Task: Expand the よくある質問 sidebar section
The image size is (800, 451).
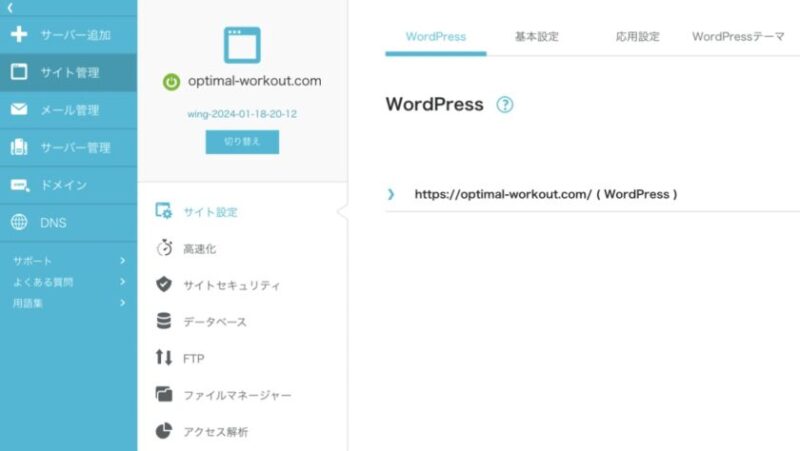Action: pos(122,282)
